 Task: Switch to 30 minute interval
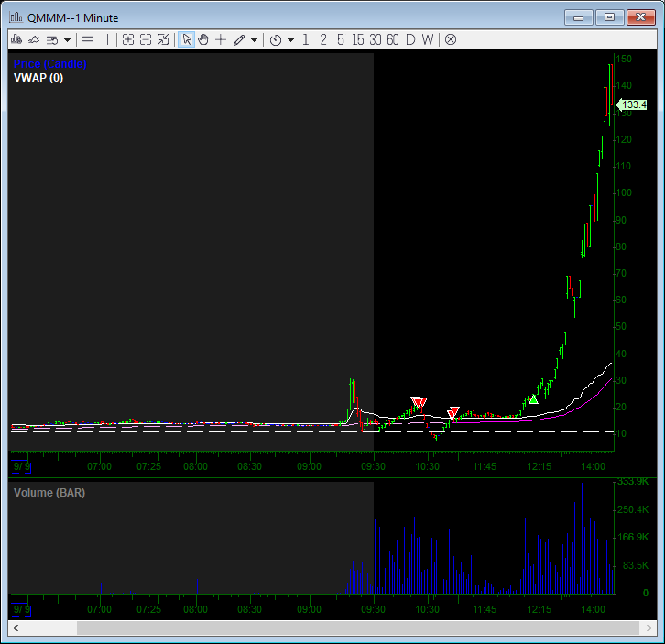tap(376, 40)
